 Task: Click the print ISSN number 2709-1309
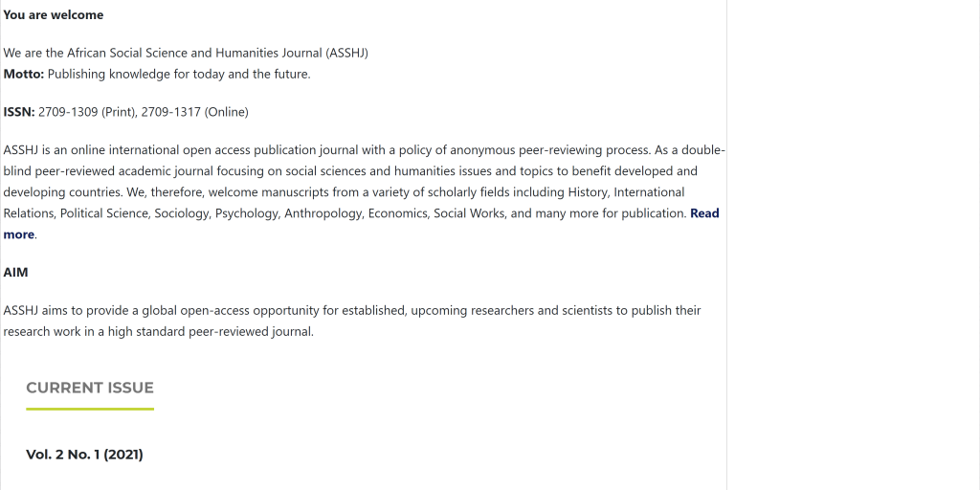point(68,112)
